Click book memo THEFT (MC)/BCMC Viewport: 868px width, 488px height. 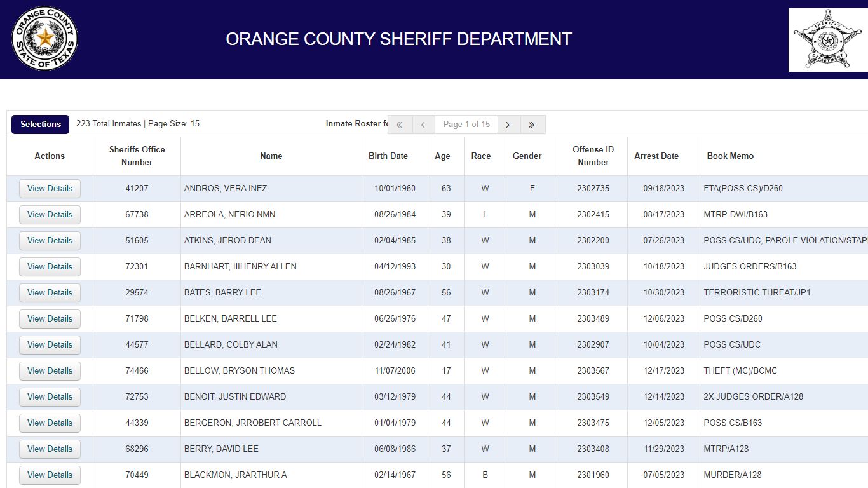(740, 371)
